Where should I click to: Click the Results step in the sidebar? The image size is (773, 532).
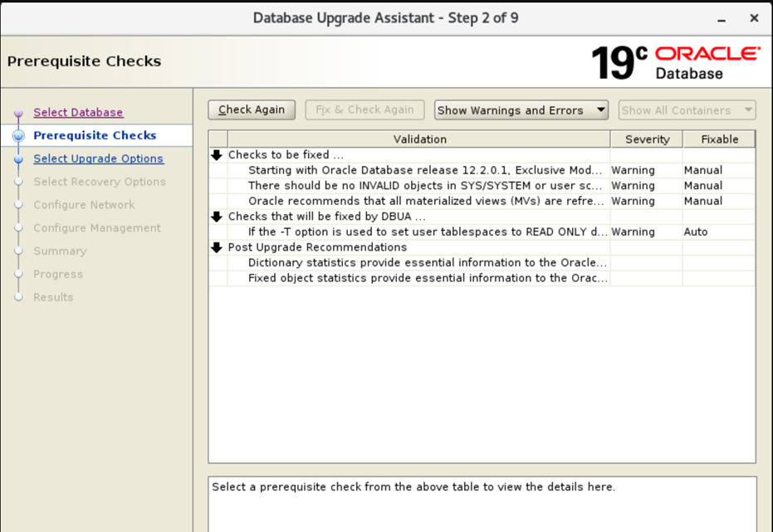(53, 297)
